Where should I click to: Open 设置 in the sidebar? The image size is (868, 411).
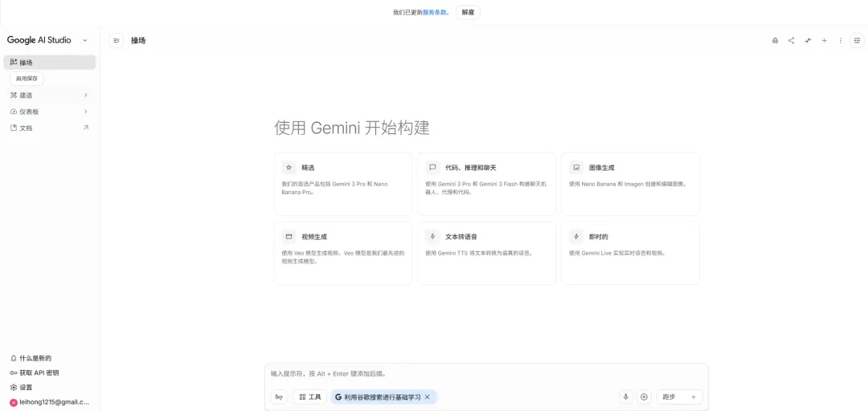coord(26,387)
